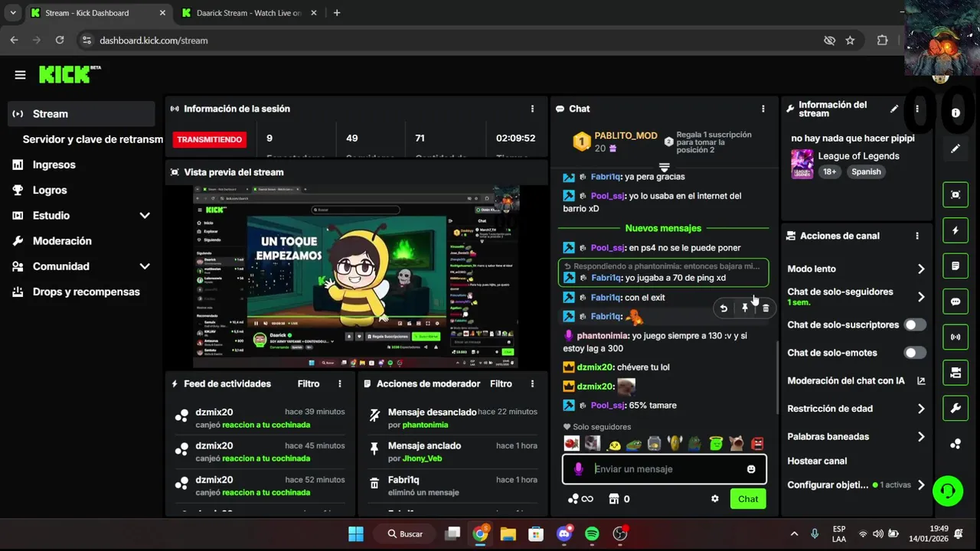Click the purple microphone icon in message box
The image size is (980, 551).
point(579,469)
